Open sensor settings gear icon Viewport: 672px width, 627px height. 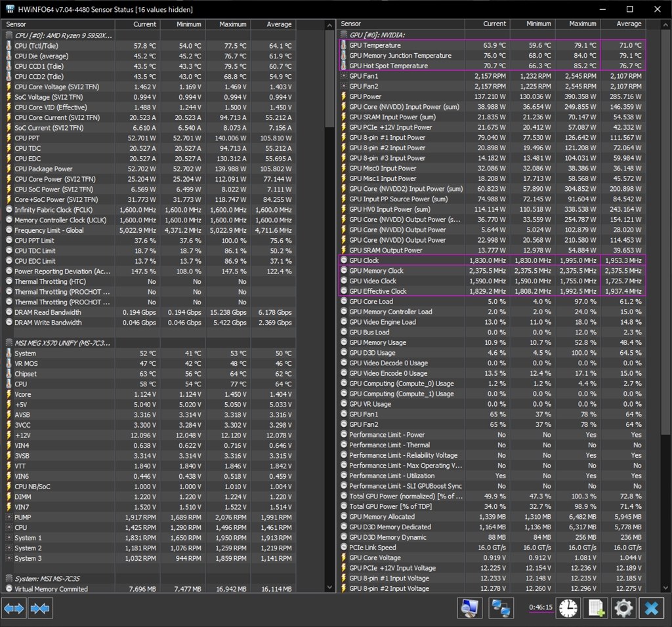pyautogui.click(x=623, y=608)
